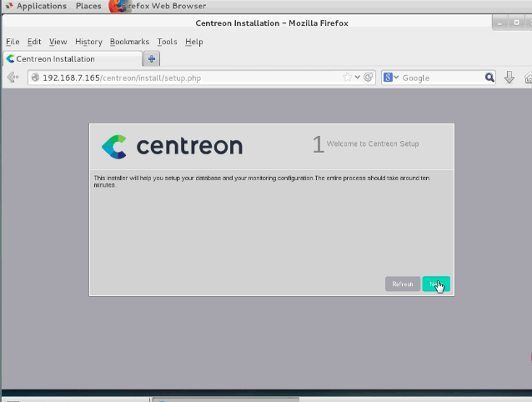Screen dimensions: 532x402
Task: Click the 'Welcome to Centreon Setup' heading
Action: click(373, 143)
